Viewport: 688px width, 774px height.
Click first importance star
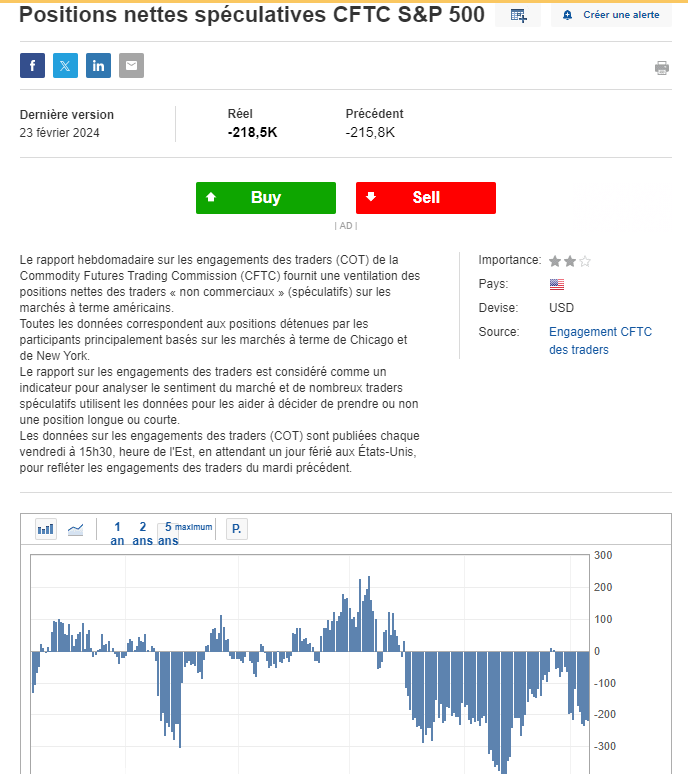pyautogui.click(x=555, y=261)
